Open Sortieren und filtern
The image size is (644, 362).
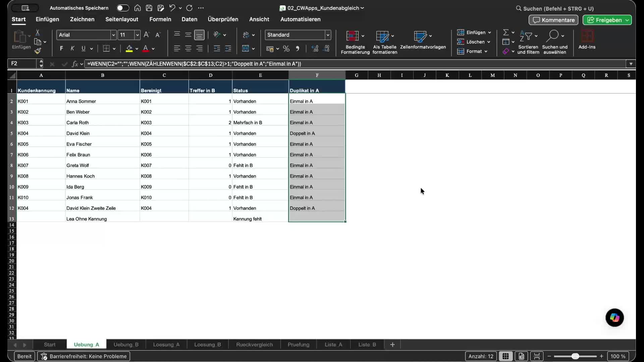pyautogui.click(x=528, y=42)
